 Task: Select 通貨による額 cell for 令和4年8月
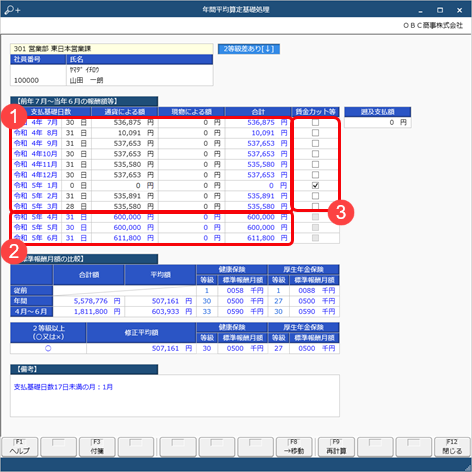pos(125,133)
